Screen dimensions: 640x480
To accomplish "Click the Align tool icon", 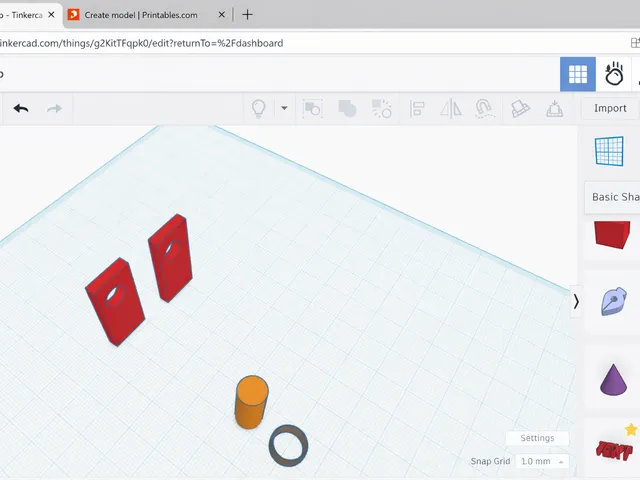I will click(x=417, y=109).
